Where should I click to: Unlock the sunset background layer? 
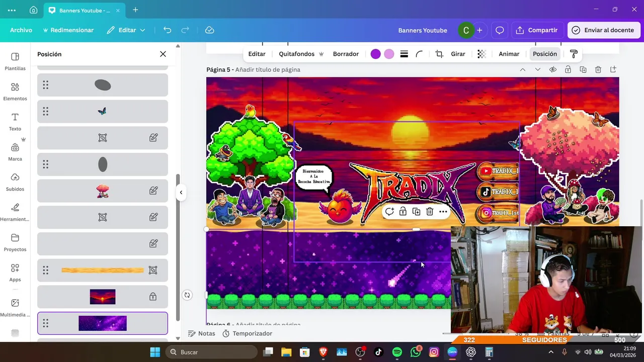[153, 297]
